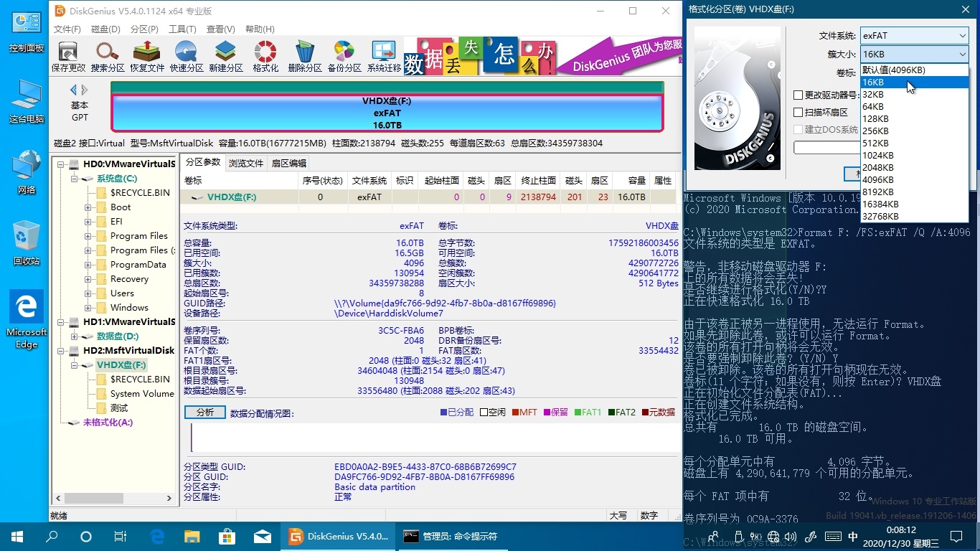Expand the 数据盘(D:) tree node
The width and height of the screenshot is (980, 551).
click(x=74, y=336)
